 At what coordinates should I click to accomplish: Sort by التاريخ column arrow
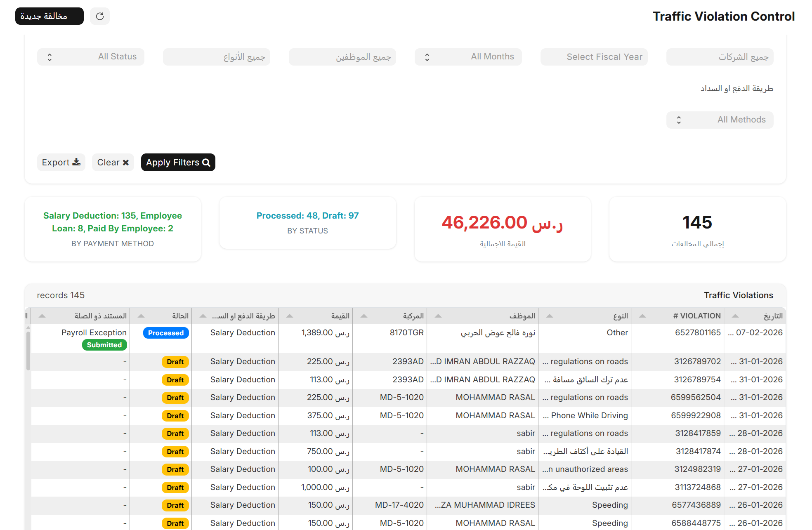tap(735, 316)
